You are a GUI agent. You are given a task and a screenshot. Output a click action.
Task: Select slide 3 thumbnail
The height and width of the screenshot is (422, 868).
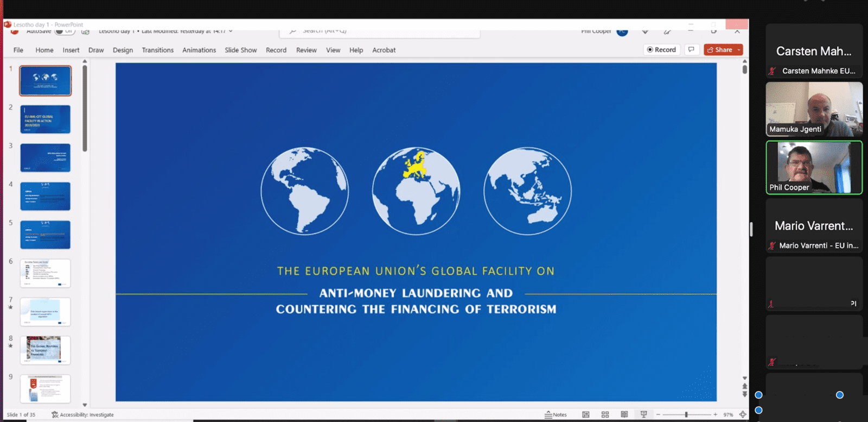pos(46,158)
